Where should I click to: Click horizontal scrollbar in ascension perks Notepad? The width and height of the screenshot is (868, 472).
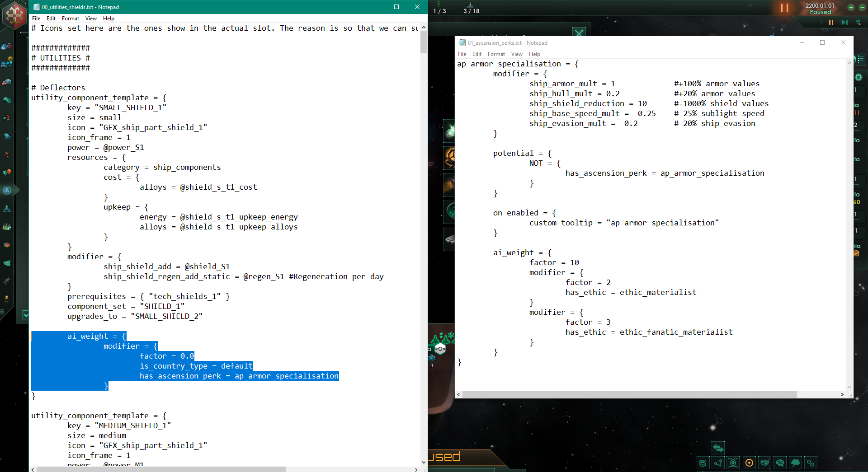click(x=629, y=394)
